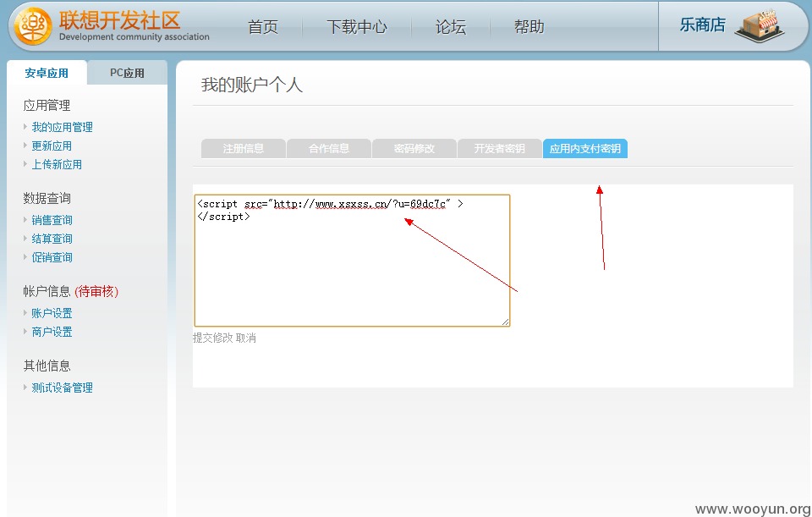The image size is (812, 517).
Task: Select the 应用内支付密钥 tab
Action: (x=585, y=149)
